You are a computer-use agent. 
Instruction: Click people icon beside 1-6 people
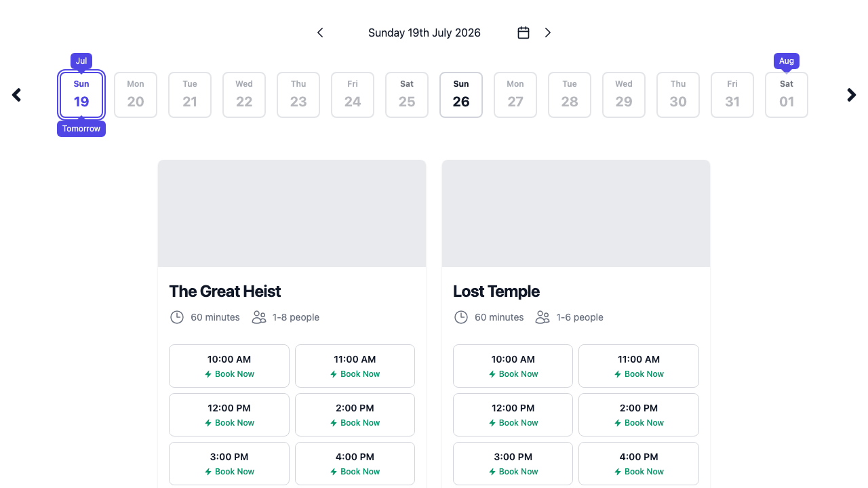pyautogui.click(x=542, y=317)
